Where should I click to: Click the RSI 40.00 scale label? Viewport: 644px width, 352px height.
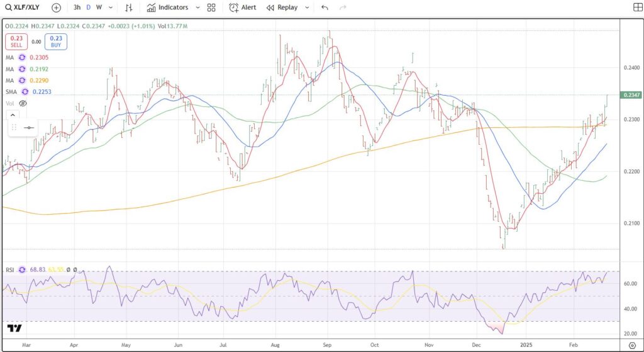tap(631, 309)
